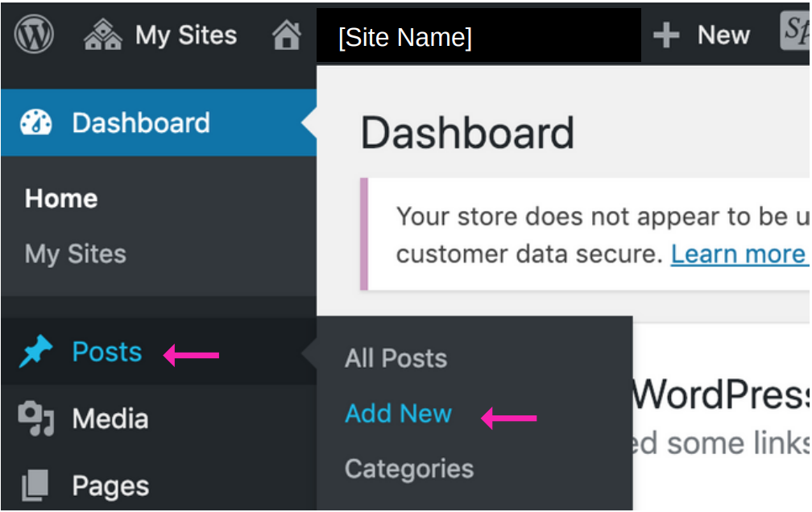812x512 pixels.
Task: Click the Media camera and music icon
Action: tap(36, 419)
